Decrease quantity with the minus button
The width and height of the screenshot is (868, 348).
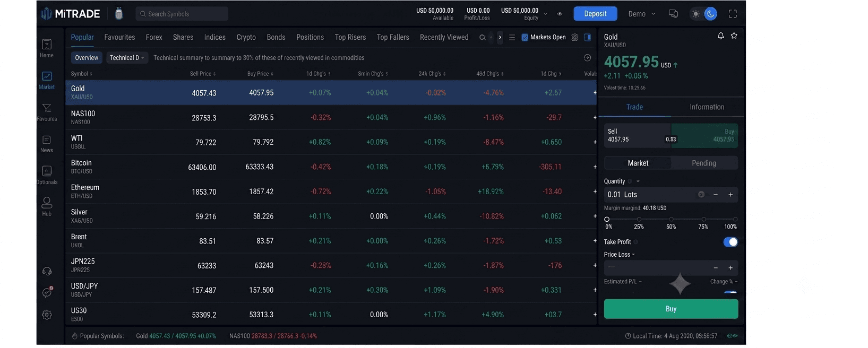(x=716, y=195)
